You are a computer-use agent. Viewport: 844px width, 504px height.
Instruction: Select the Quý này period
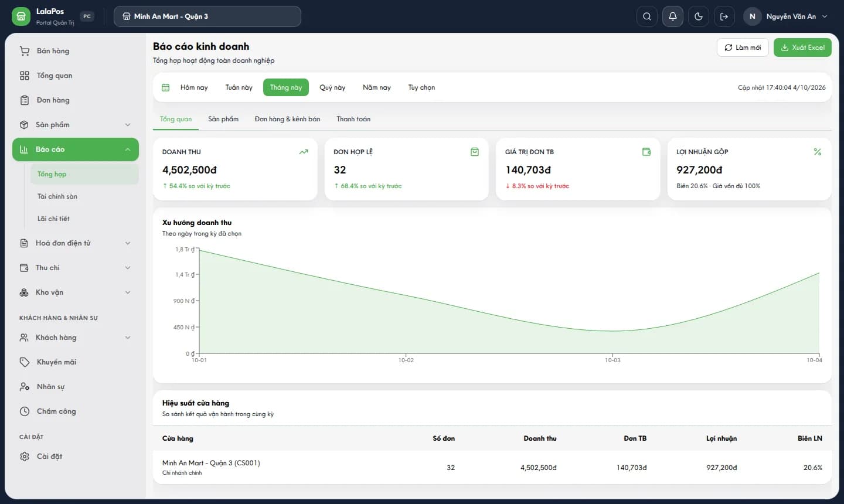(x=332, y=87)
